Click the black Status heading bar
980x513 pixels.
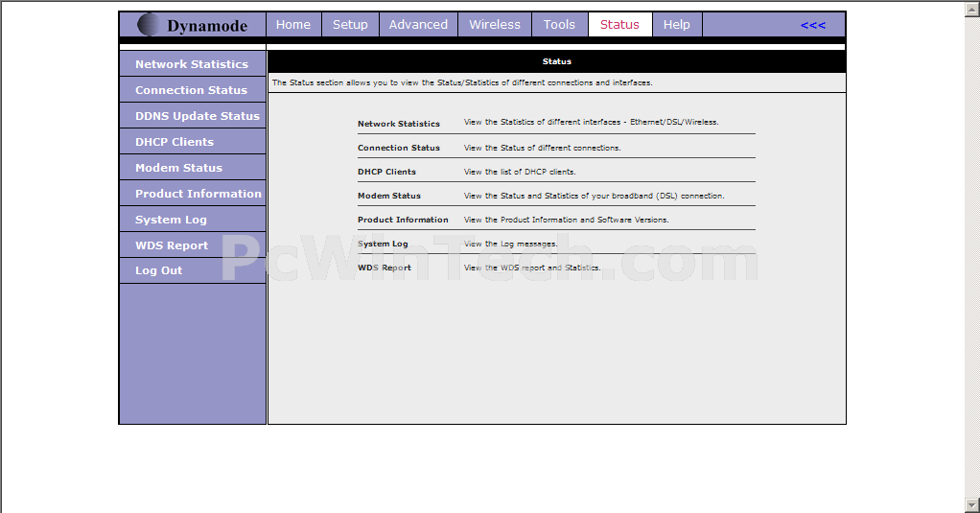click(557, 61)
